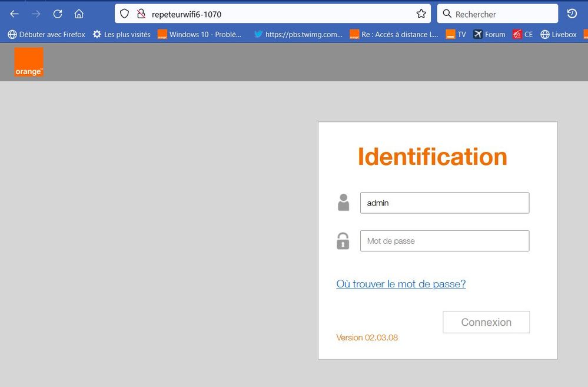Open the history clock icon
The image size is (588, 387).
(572, 14)
